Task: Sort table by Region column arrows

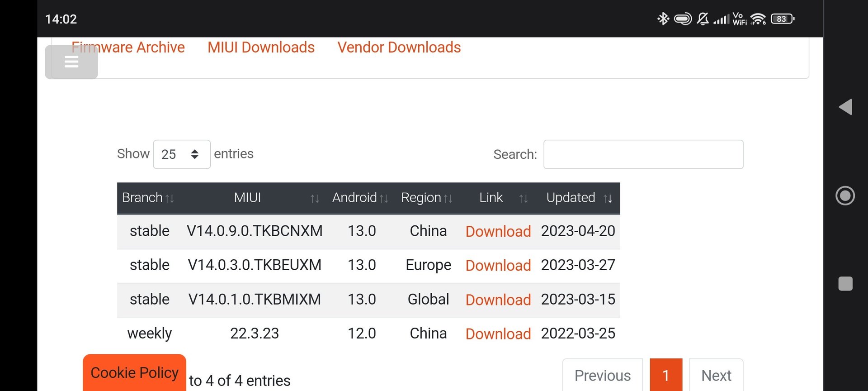Action: point(448,198)
